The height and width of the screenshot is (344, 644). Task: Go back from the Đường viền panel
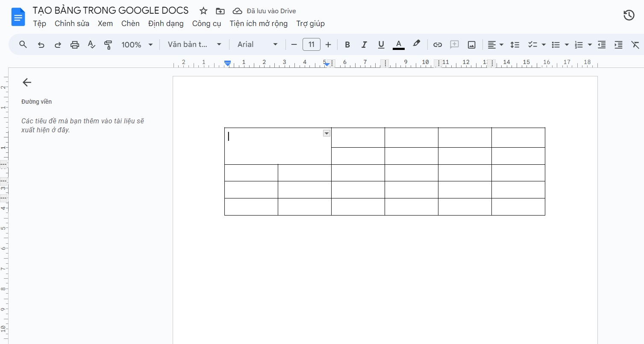pos(26,82)
